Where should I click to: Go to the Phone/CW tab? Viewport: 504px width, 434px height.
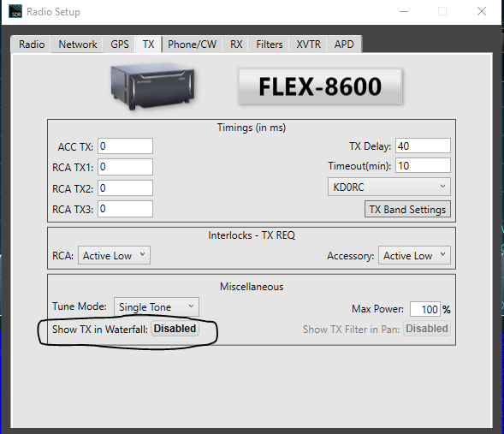[193, 44]
